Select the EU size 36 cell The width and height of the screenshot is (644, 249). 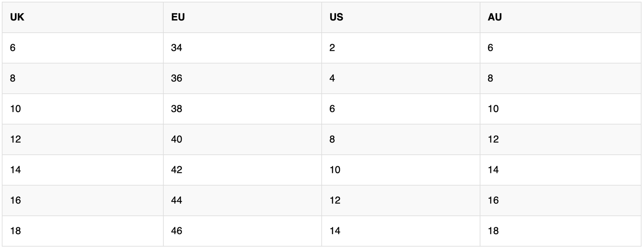click(176, 78)
